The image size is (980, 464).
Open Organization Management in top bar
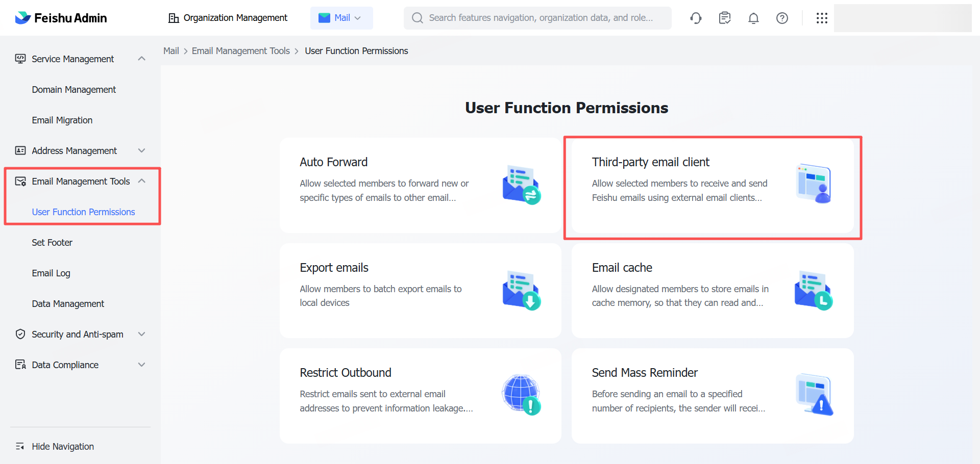(228, 18)
